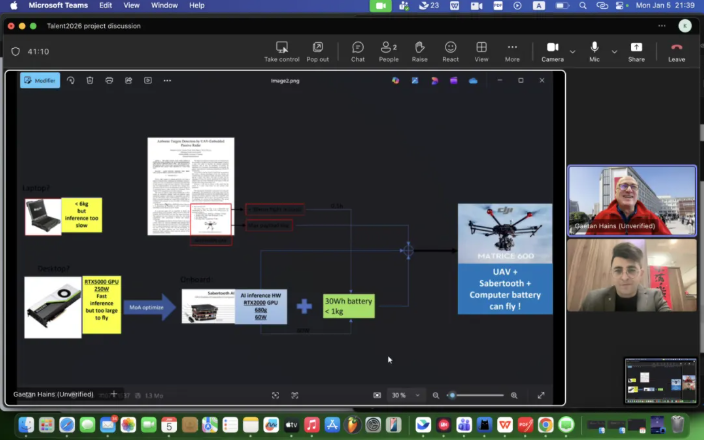Click the Share screen button
Image resolution: width=704 pixels, height=440 pixels.
tap(636, 51)
